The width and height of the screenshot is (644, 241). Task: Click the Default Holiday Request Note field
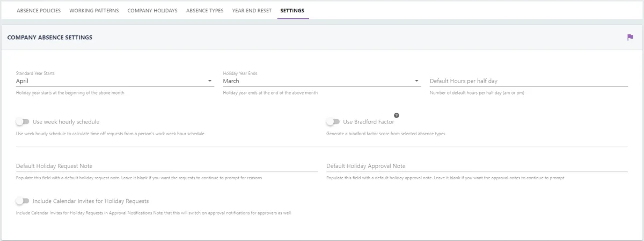[x=167, y=166]
